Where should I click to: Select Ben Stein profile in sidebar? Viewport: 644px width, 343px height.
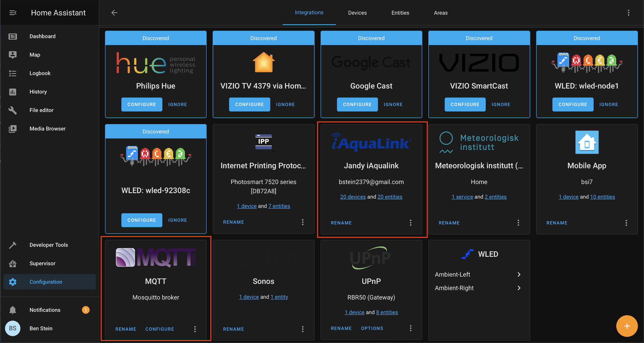click(41, 329)
